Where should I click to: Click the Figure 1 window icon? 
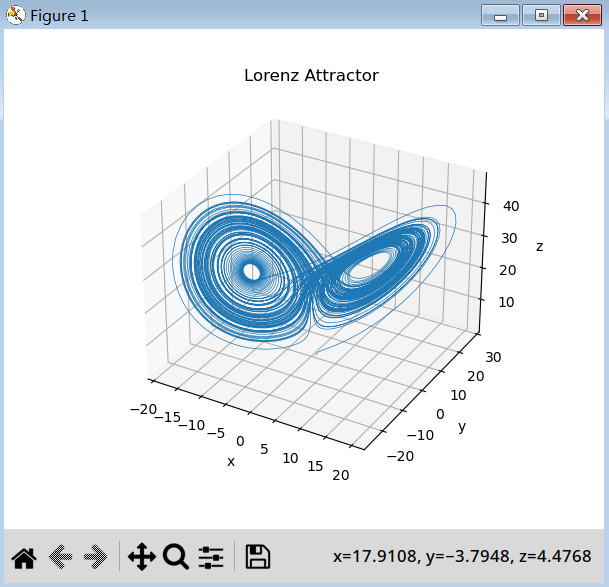(x=15, y=15)
